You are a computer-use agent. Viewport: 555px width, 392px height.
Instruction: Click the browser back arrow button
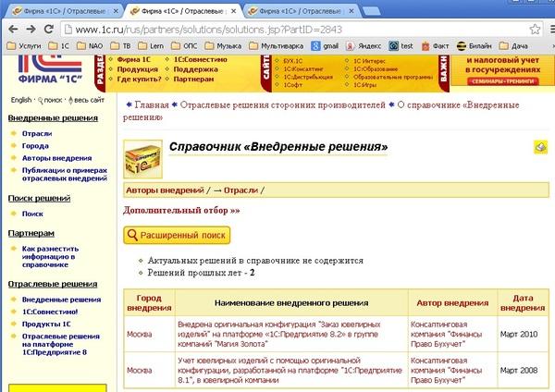[11, 28]
